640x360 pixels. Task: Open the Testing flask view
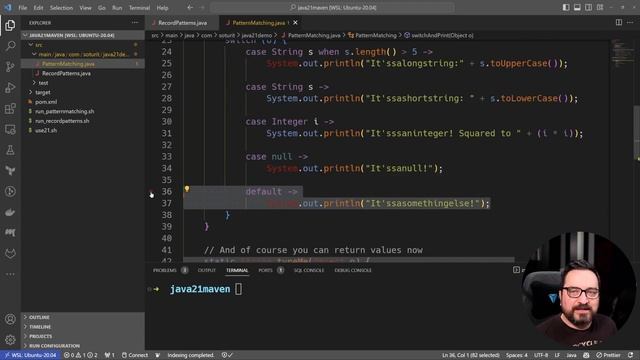click(10, 150)
